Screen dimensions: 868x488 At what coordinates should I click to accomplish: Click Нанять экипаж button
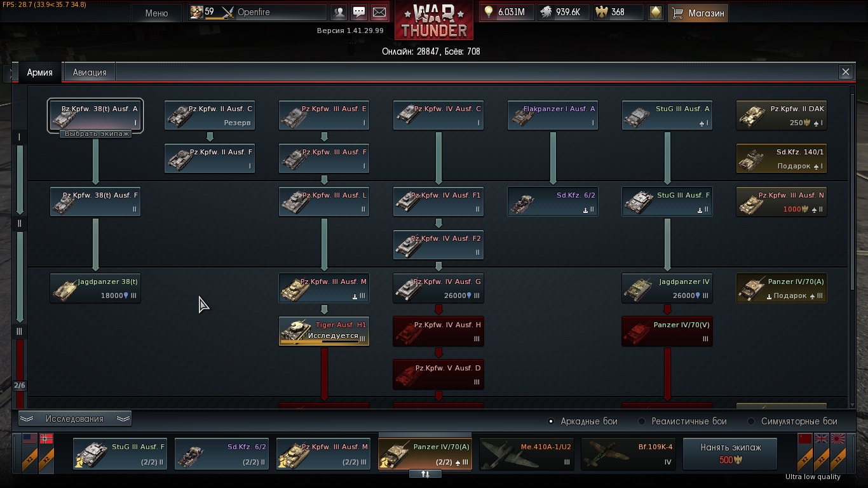731,454
